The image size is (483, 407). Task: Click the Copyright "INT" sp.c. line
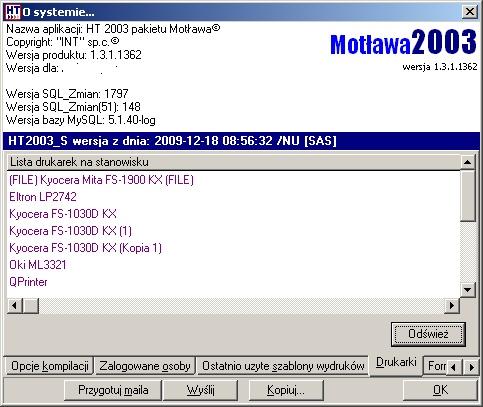coord(63,42)
